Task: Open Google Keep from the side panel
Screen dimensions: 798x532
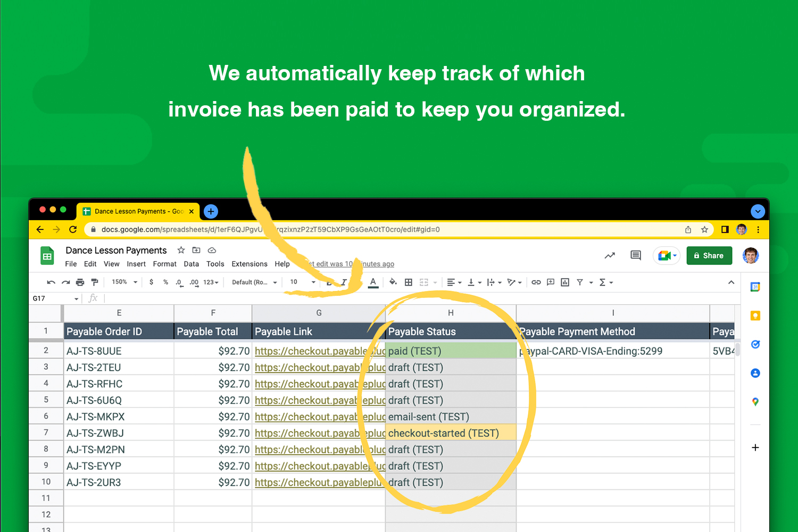Action: [x=755, y=315]
